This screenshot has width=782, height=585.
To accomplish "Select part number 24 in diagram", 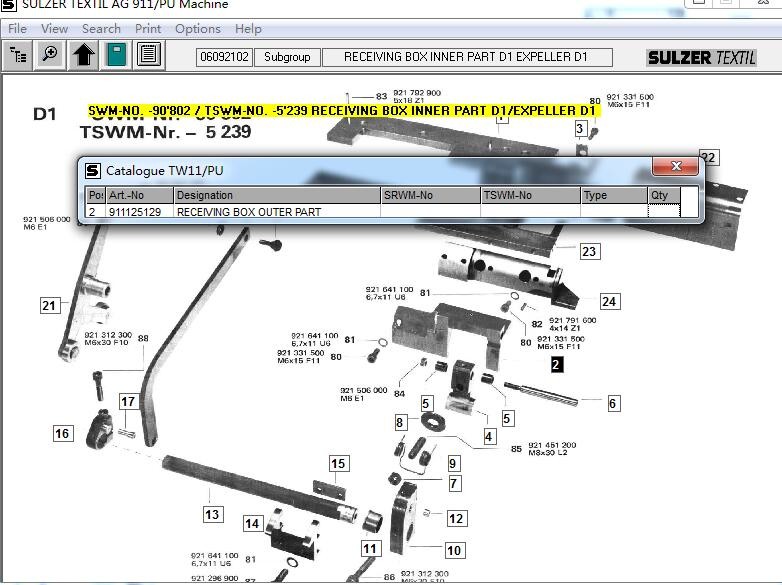I will coord(609,301).
